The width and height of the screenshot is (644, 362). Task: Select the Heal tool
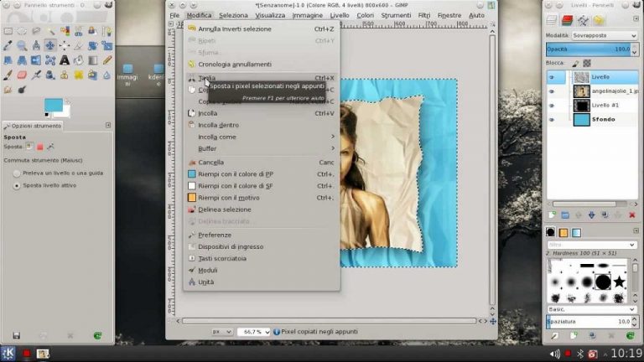[79, 75]
